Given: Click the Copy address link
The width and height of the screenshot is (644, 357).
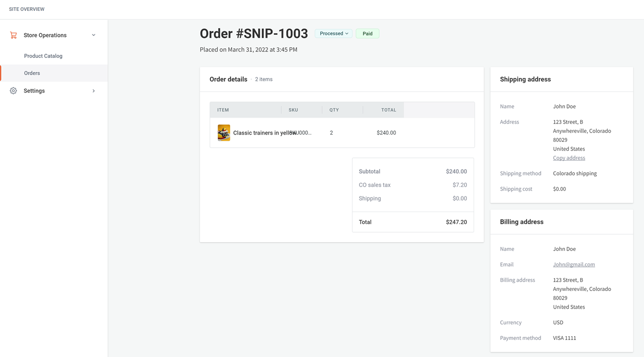Looking at the screenshot, I should [x=569, y=158].
